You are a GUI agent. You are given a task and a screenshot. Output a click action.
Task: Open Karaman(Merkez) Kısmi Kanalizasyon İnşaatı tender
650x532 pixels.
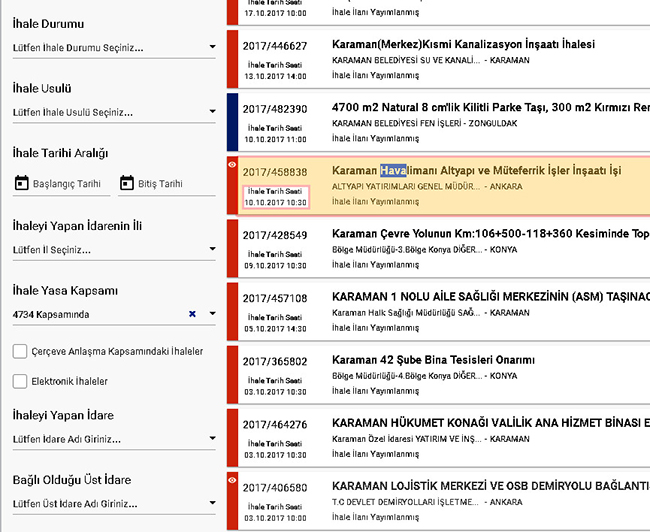(x=463, y=45)
